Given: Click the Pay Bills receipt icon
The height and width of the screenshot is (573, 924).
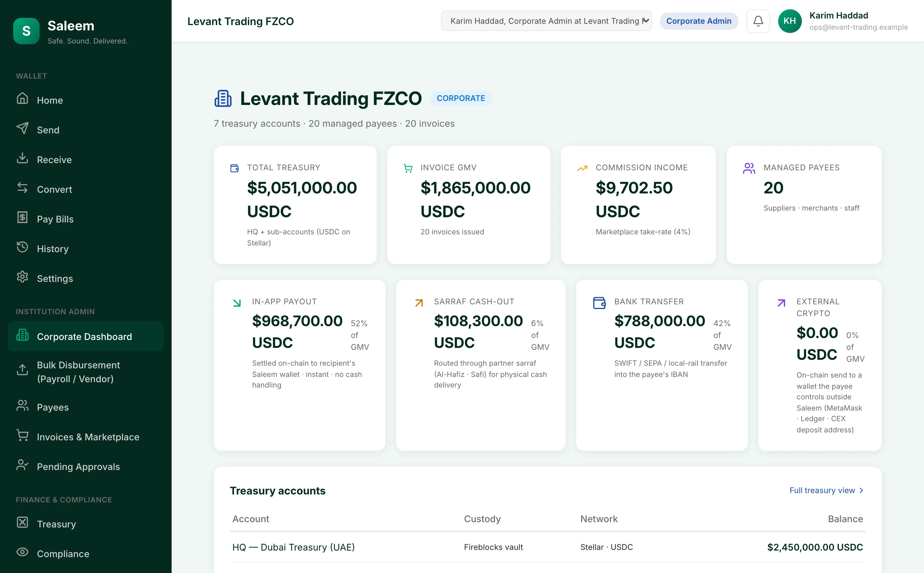Looking at the screenshot, I should 22,218.
